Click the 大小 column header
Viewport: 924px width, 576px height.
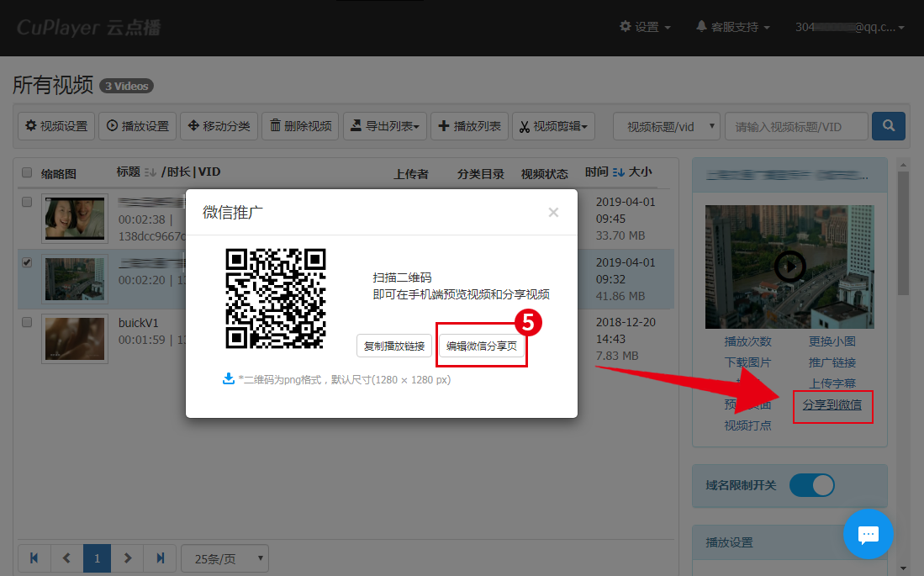point(640,172)
